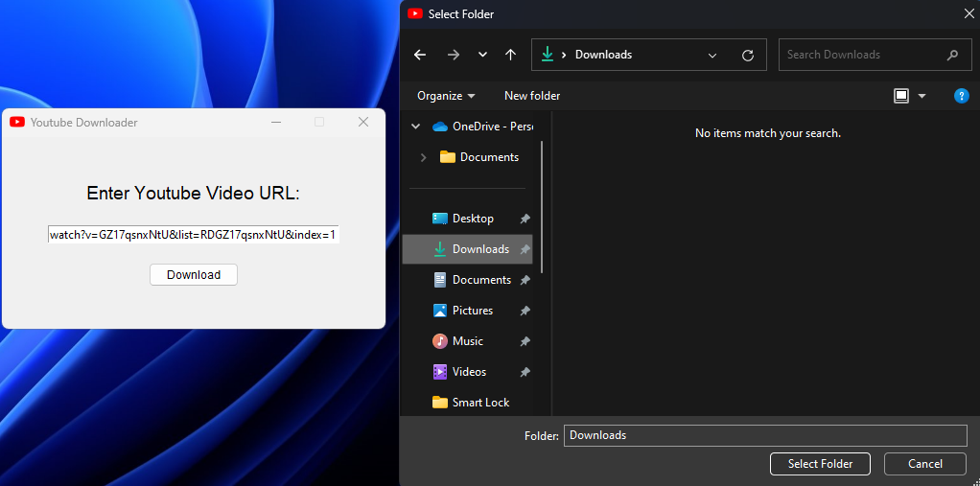
Task: Refresh the Downloads folder view
Action: [748, 55]
